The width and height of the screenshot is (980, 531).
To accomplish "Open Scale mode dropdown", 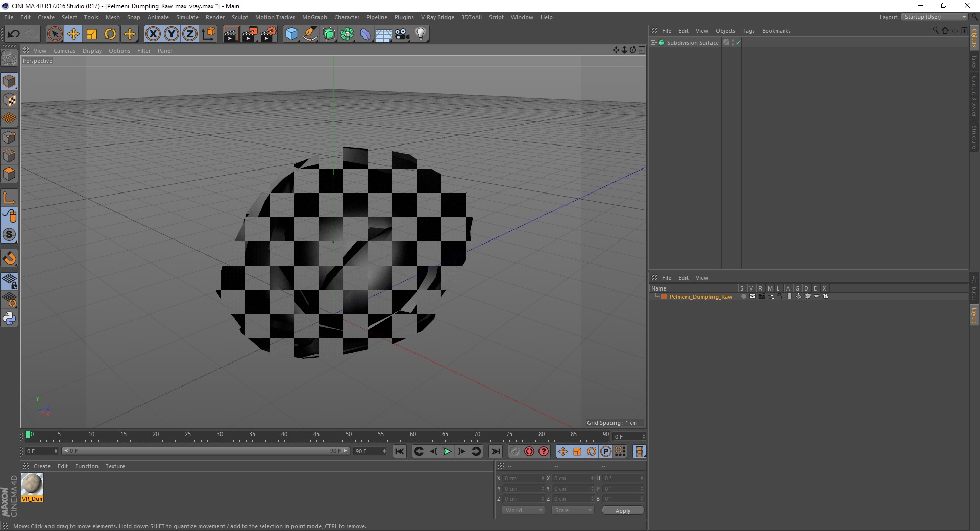I will coord(572,510).
